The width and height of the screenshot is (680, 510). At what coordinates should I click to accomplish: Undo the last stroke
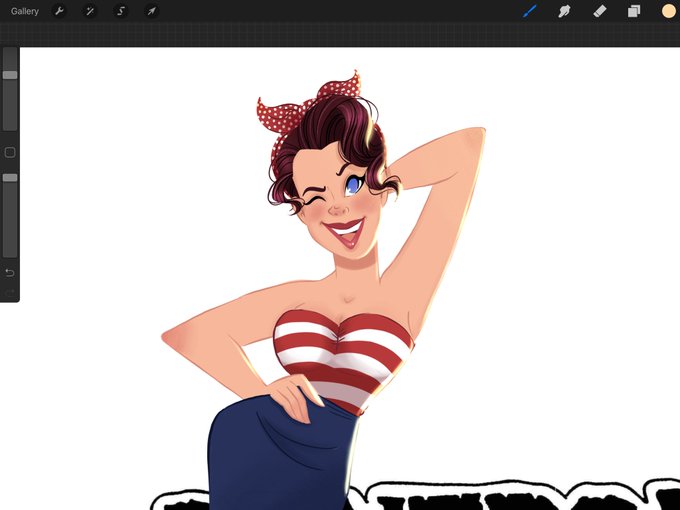pyautogui.click(x=10, y=273)
